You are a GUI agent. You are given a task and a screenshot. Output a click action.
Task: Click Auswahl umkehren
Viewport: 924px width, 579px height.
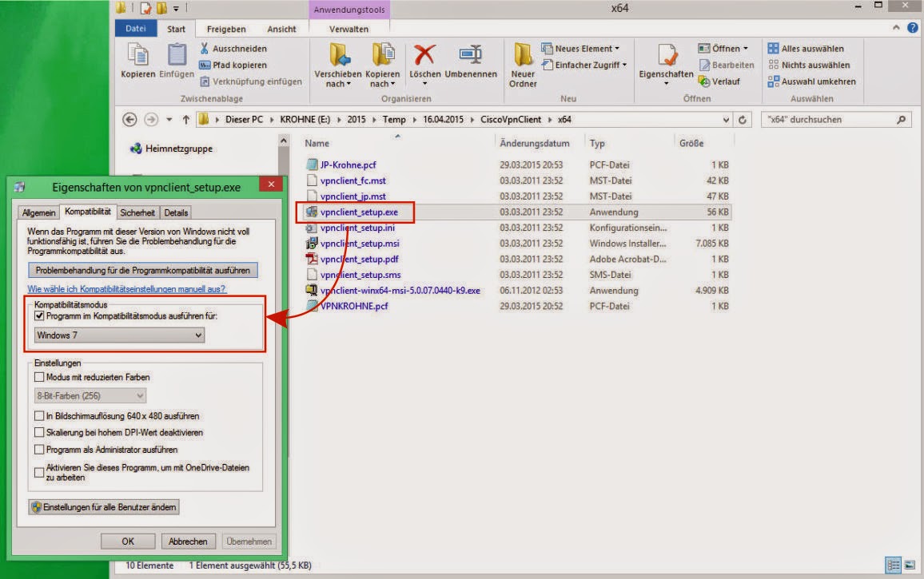pyautogui.click(x=811, y=81)
